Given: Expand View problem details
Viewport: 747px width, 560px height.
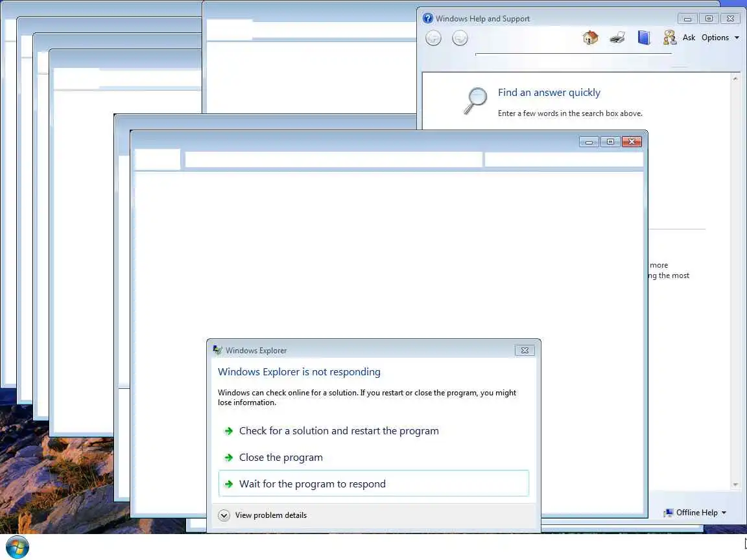Looking at the screenshot, I should pos(262,515).
